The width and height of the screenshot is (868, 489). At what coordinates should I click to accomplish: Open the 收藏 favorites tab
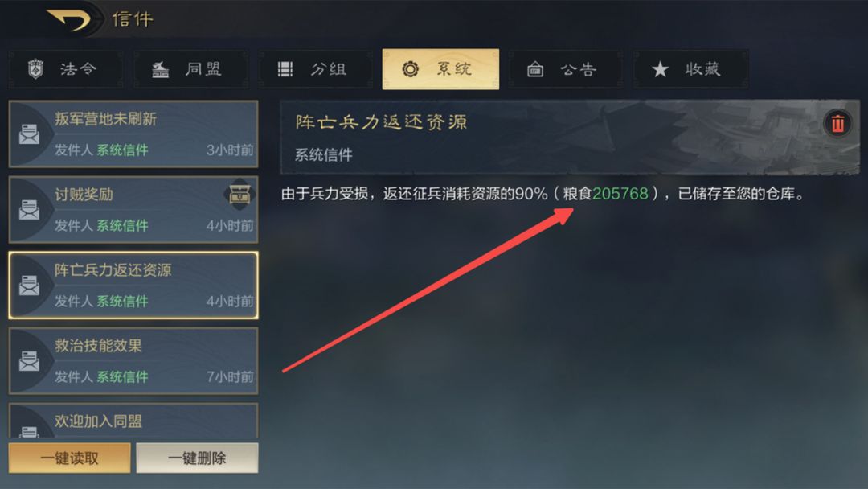[x=690, y=69]
